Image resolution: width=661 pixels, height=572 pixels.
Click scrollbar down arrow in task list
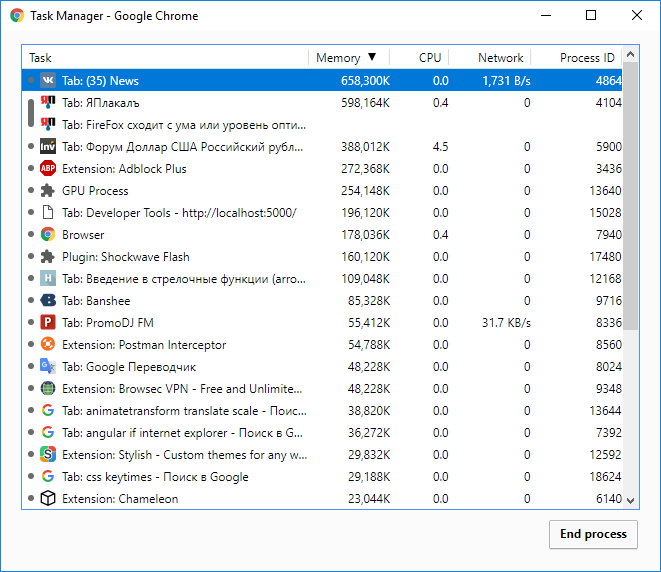click(631, 500)
